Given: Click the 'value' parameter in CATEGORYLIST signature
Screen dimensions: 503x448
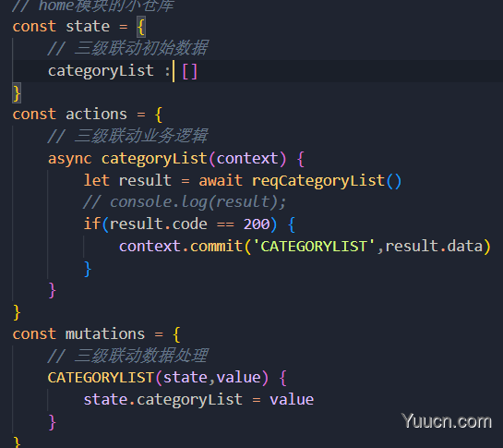Looking at the screenshot, I should click(239, 378).
